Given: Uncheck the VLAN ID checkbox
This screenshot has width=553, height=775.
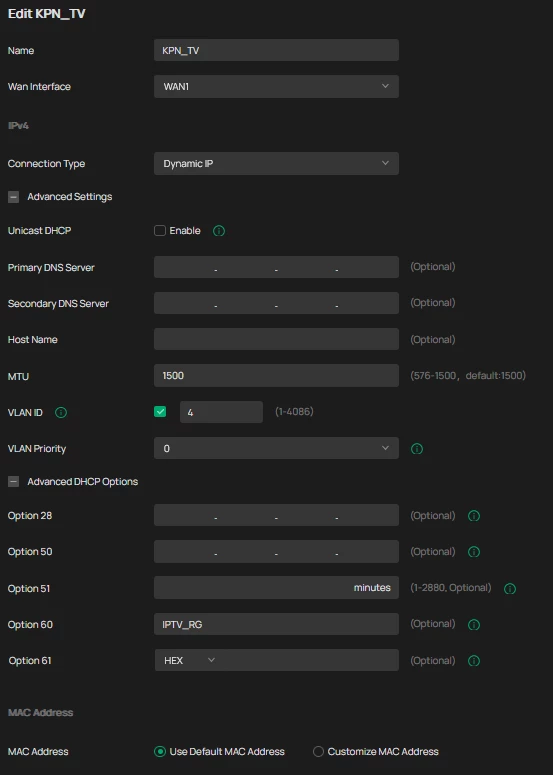Looking at the screenshot, I should pyautogui.click(x=160, y=412).
